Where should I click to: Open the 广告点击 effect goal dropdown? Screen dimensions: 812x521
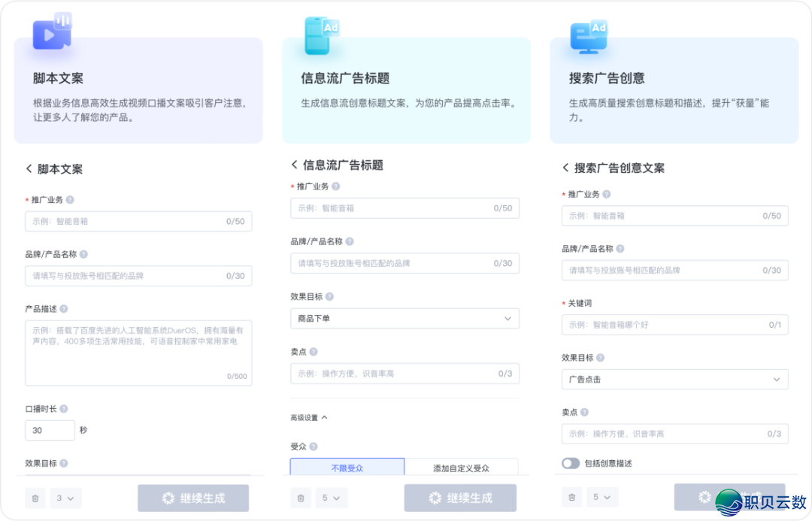674,380
